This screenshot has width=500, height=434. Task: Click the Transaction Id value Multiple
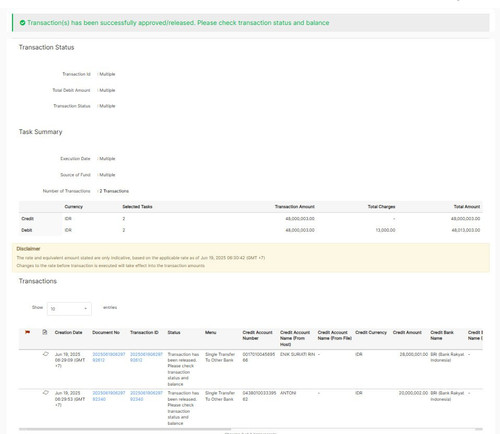(x=107, y=74)
